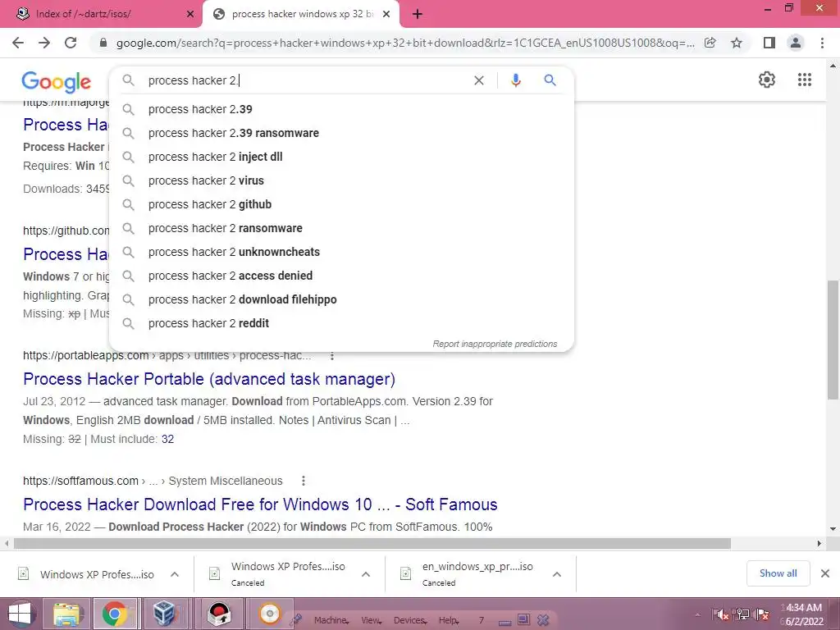Open the Chrome profile avatar
840x630 pixels.
[x=796, y=43]
